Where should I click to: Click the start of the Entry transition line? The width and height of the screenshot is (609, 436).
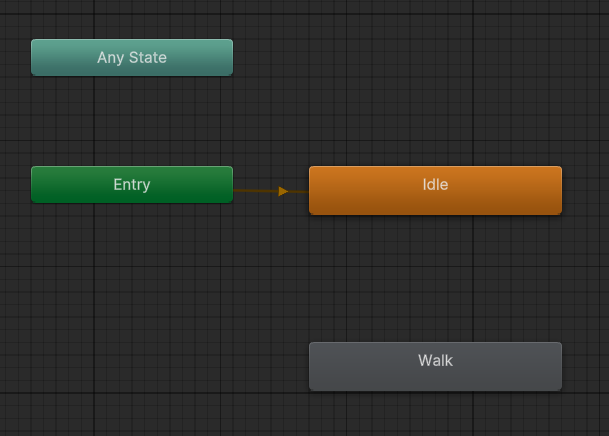pos(238,190)
